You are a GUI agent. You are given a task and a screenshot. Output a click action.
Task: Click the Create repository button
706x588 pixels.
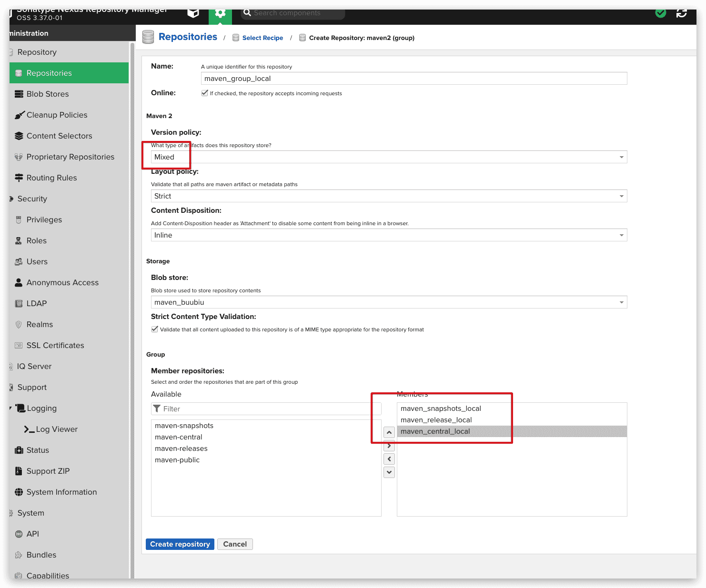coord(180,544)
